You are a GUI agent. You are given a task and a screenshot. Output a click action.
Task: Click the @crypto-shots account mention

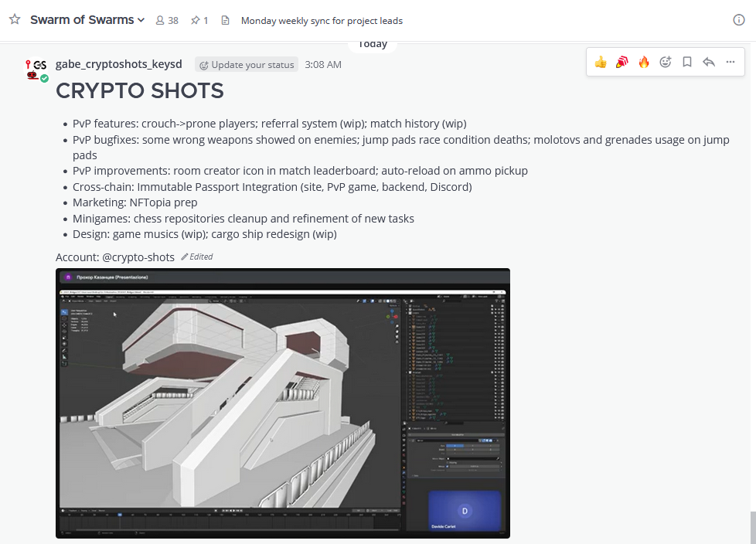tap(138, 257)
